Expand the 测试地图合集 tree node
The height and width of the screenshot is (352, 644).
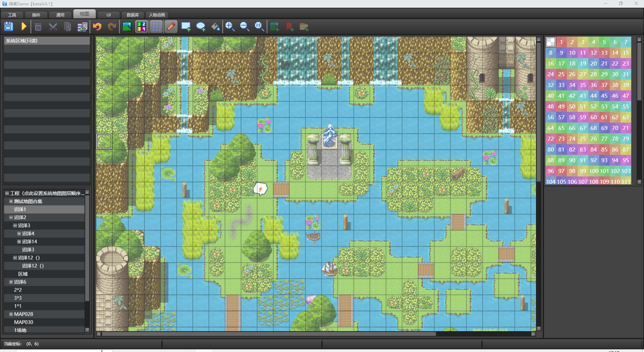11,201
